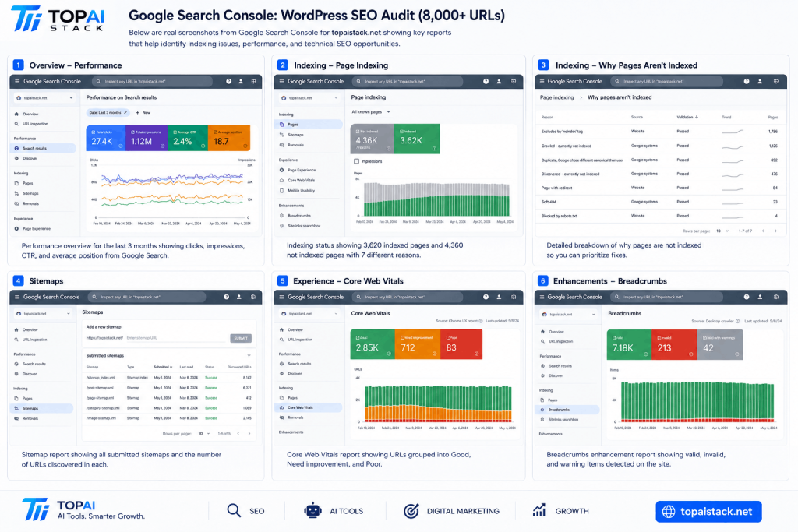Select Breadcrumbs in Breadcrumbs panel sidebar

click(567, 410)
